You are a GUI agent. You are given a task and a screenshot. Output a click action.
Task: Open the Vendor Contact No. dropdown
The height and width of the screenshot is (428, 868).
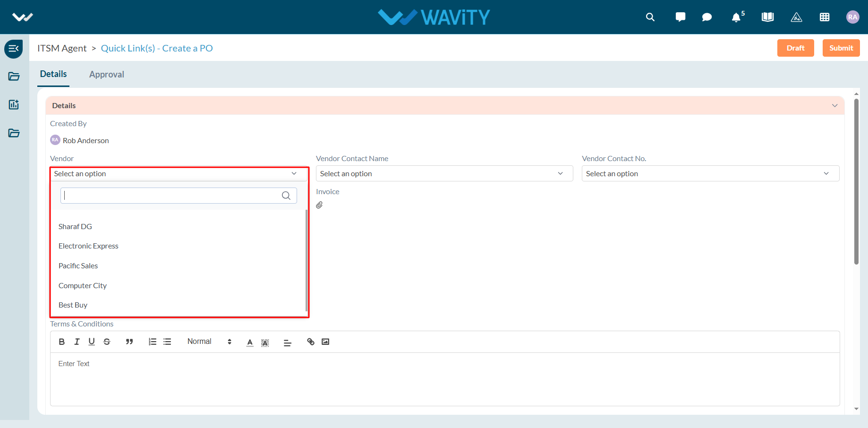tap(710, 174)
